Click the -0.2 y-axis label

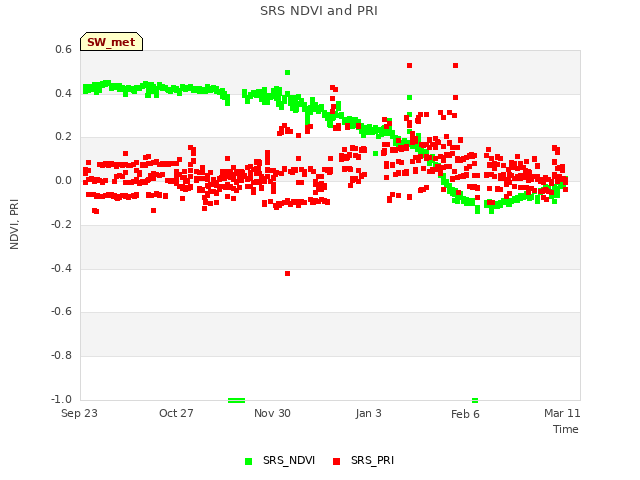[61, 224]
